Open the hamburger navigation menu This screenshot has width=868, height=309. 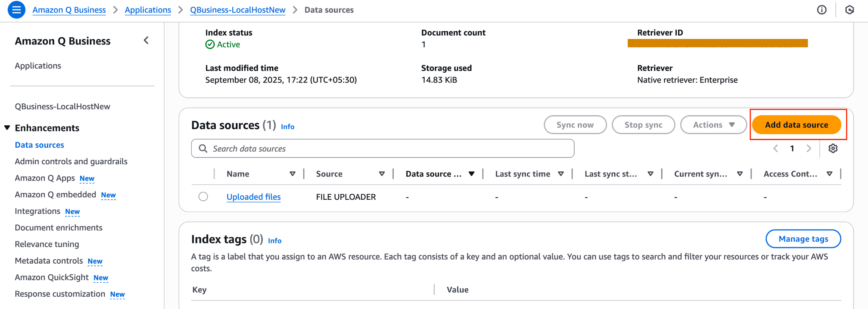pos(17,10)
